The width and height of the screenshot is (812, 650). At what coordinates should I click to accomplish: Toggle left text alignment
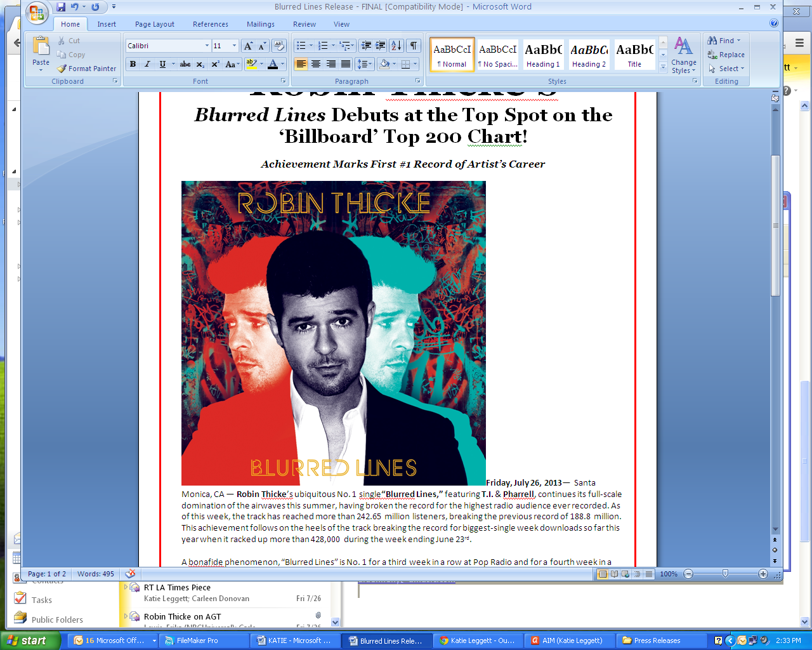(x=301, y=64)
